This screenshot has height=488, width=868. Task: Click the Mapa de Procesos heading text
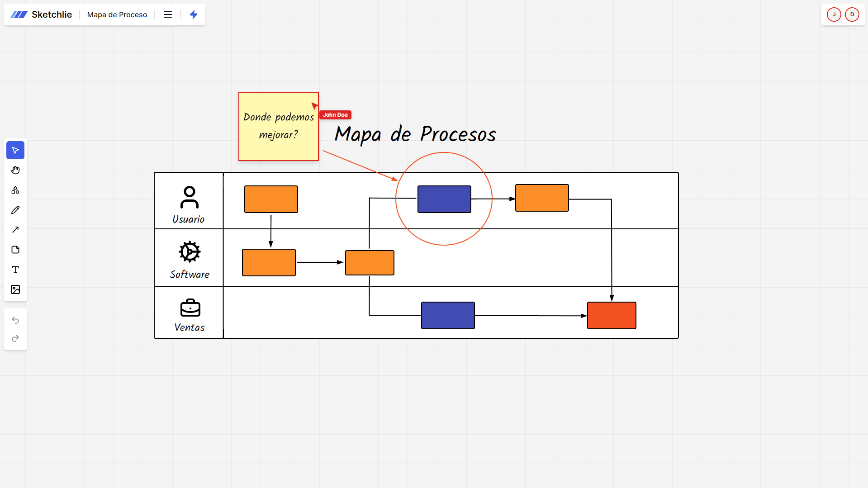(414, 134)
